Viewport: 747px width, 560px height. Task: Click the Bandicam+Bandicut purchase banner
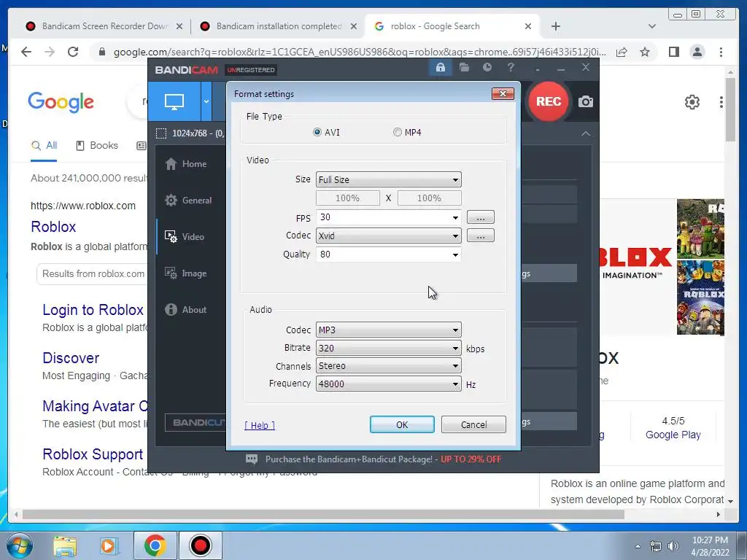pos(373,459)
